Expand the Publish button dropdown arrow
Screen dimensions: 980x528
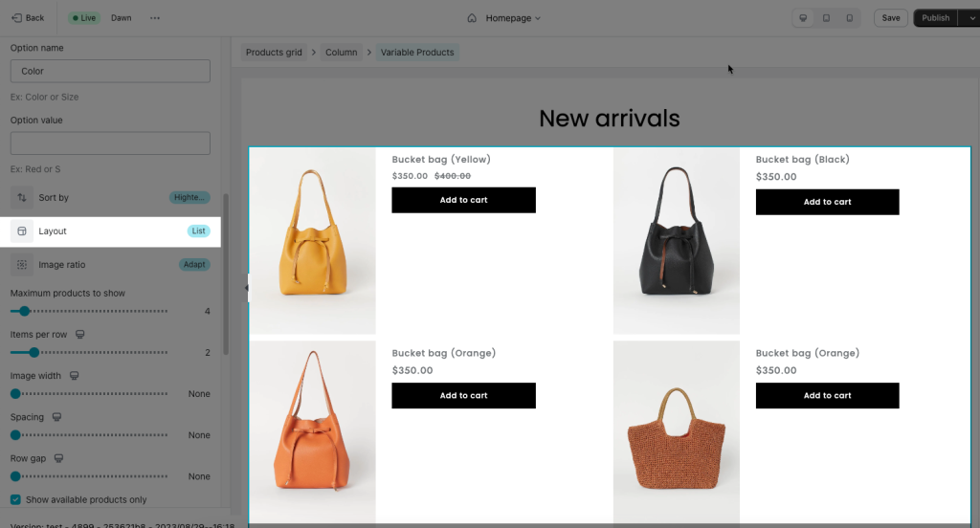coord(971,18)
